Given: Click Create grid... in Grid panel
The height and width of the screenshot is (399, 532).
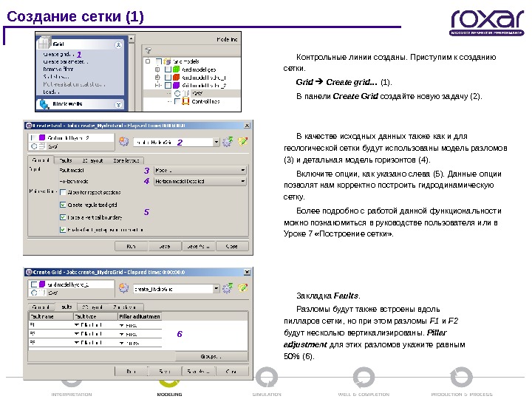Looking at the screenshot, I should 58,54.
